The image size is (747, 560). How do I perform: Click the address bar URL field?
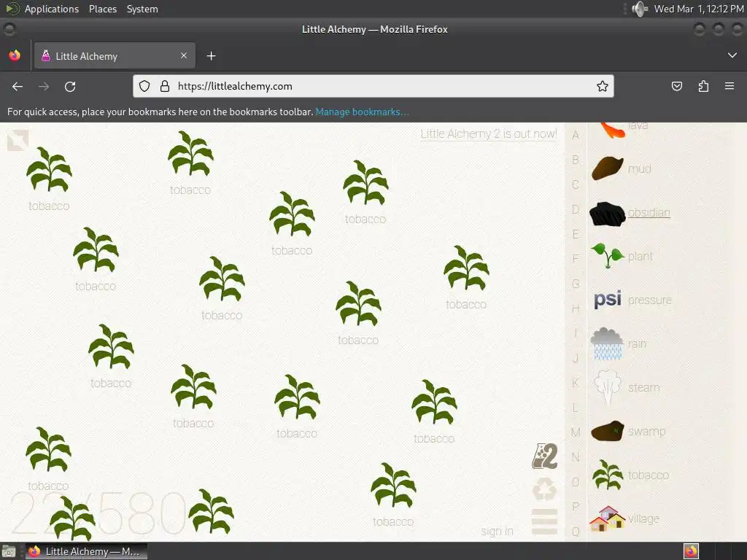(373, 86)
